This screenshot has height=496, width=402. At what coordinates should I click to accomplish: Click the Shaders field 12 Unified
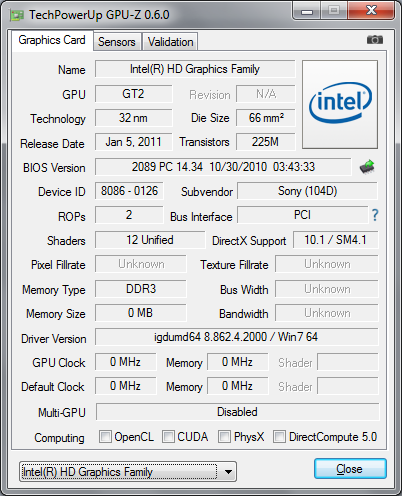tap(150, 240)
